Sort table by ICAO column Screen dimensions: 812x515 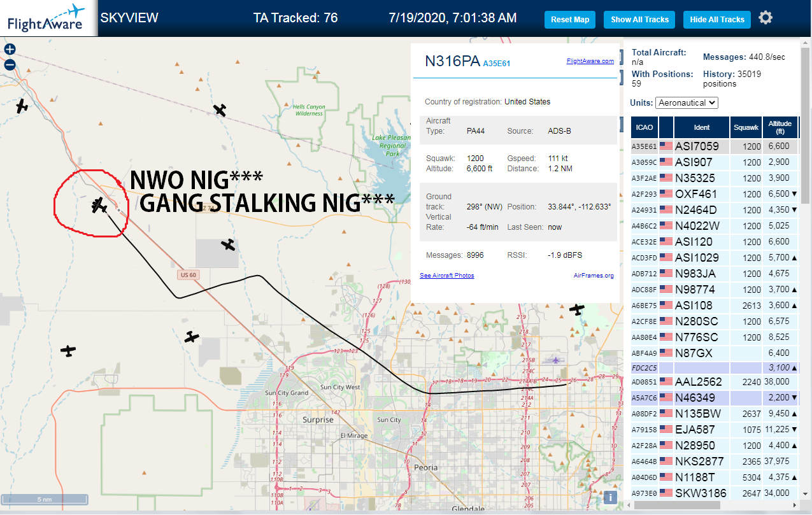[x=645, y=127]
